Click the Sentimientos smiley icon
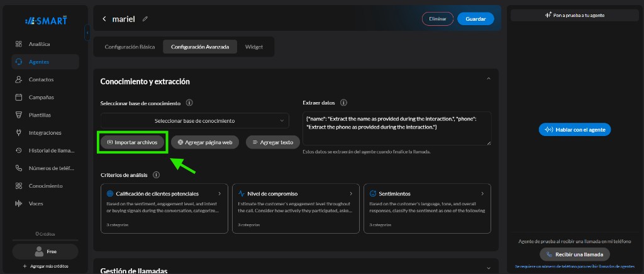This screenshot has height=274, width=644. coord(373,193)
